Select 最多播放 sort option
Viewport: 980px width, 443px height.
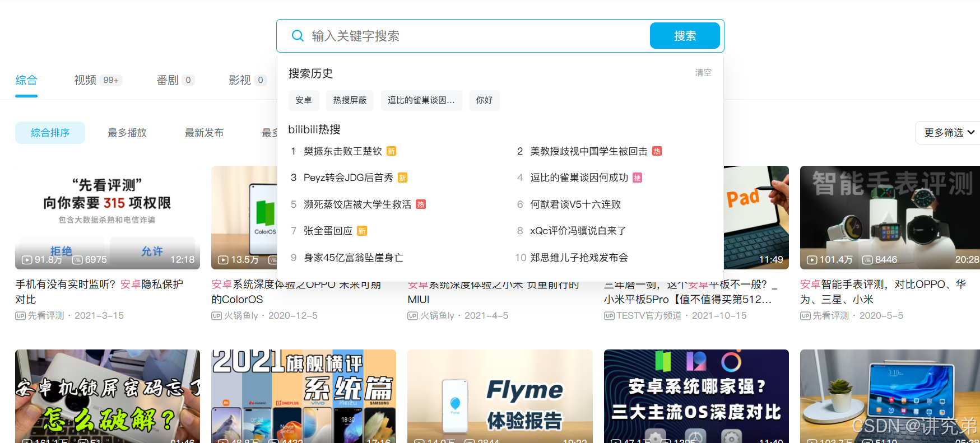[127, 133]
